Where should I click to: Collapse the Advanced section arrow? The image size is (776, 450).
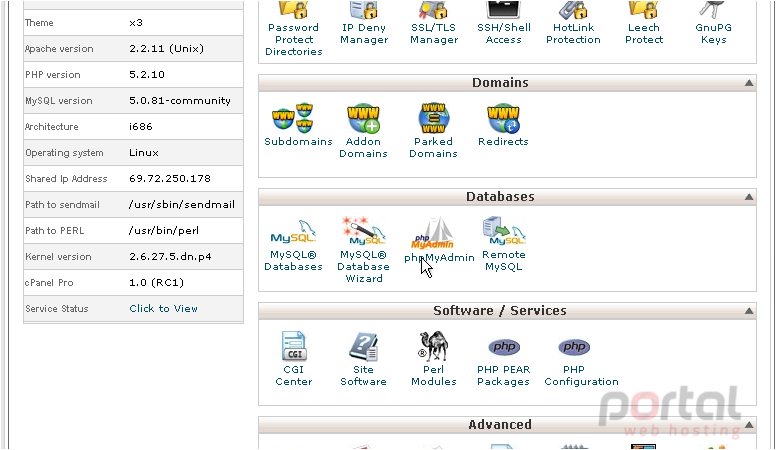point(749,425)
